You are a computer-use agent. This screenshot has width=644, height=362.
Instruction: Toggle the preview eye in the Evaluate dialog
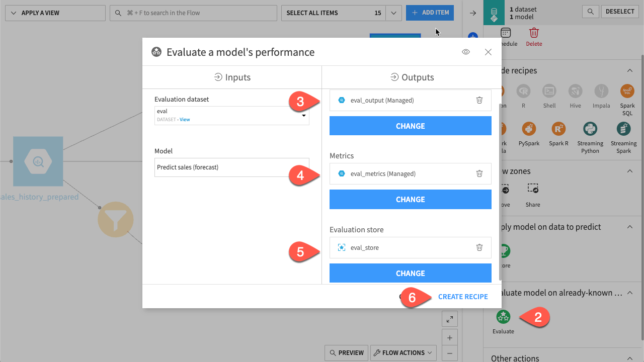tap(465, 52)
